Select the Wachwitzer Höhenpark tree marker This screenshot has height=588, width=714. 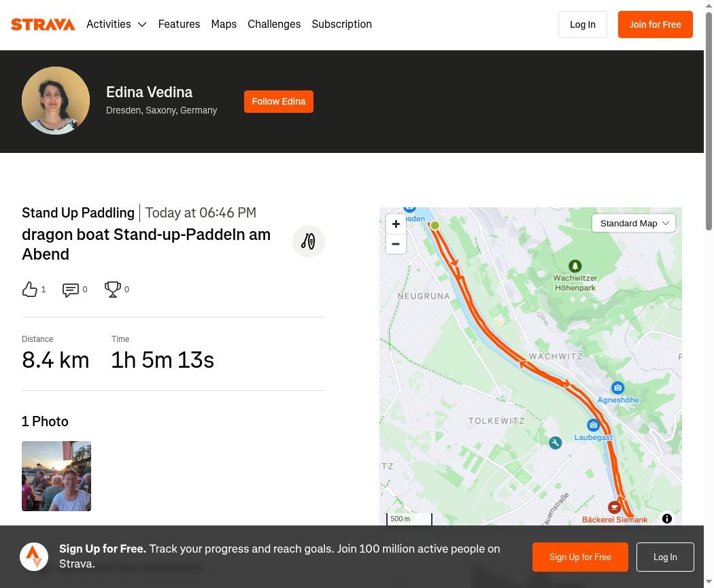pos(575,266)
